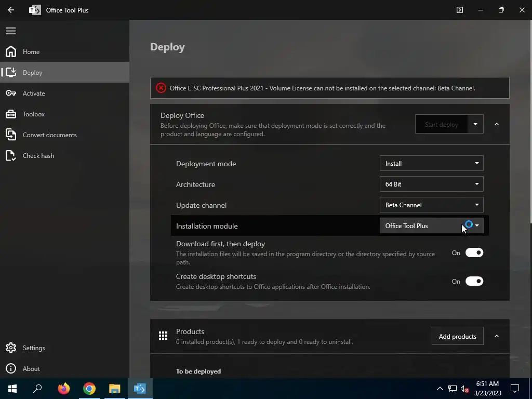The height and width of the screenshot is (399, 532).
Task: Open the Toolbox page
Action: tap(64, 114)
